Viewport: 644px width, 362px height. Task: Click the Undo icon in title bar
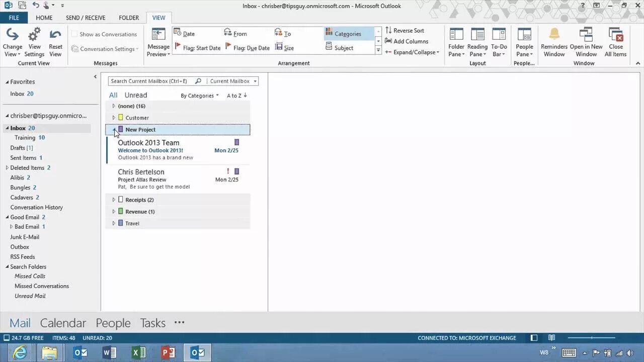point(36,6)
